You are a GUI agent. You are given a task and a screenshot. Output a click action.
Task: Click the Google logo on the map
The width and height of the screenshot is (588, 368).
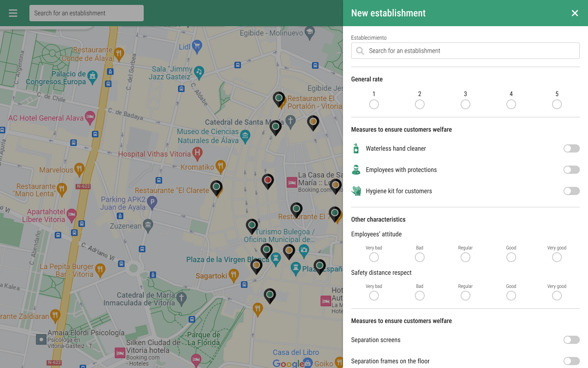click(x=288, y=364)
